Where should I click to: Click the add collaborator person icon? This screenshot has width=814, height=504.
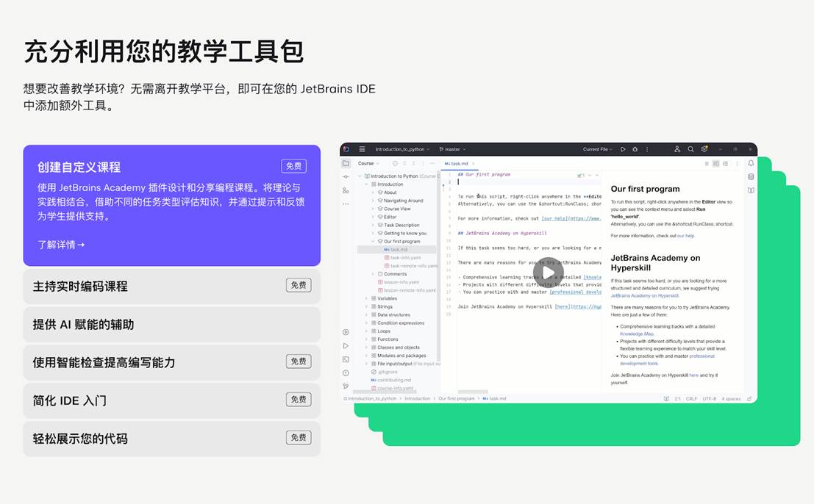[677, 149]
